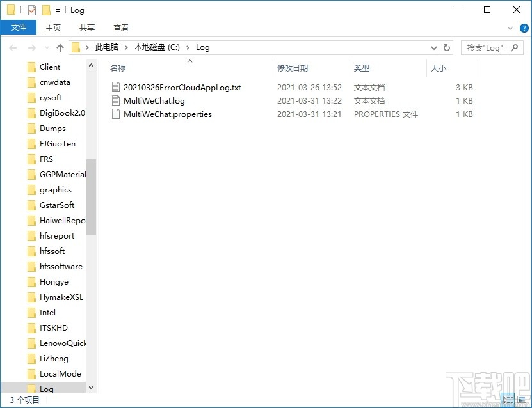
Task: Go forward with the right arrow
Action: [31, 48]
